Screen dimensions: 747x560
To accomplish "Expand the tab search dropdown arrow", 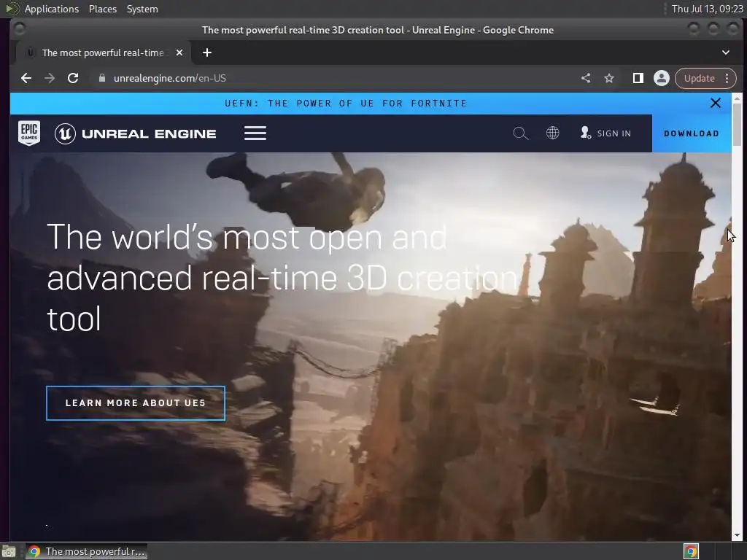I will pos(726,52).
